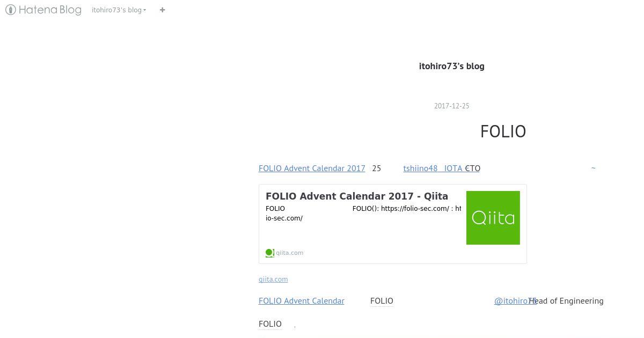This screenshot has height=338, width=644.
Task: Visit the tshiino48 IOTA link
Action: point(433,168)
